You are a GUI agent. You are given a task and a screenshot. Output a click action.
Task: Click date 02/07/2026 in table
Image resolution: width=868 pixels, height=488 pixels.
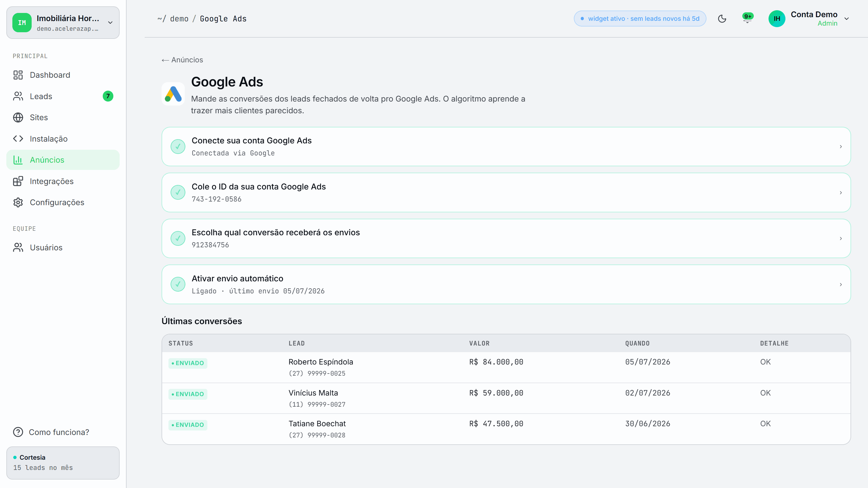[x=648, y=393]
